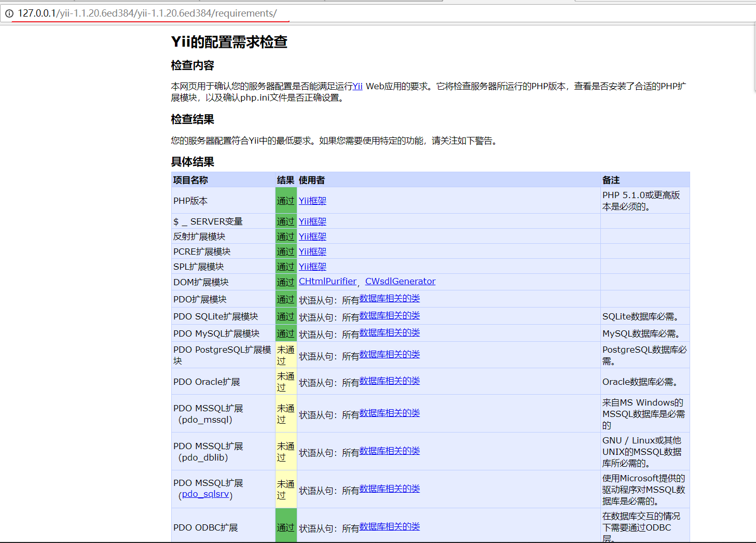Open Yii框架 link in PHP版本 row
This screenshot has width=756, height=543.
coord(312,201)
